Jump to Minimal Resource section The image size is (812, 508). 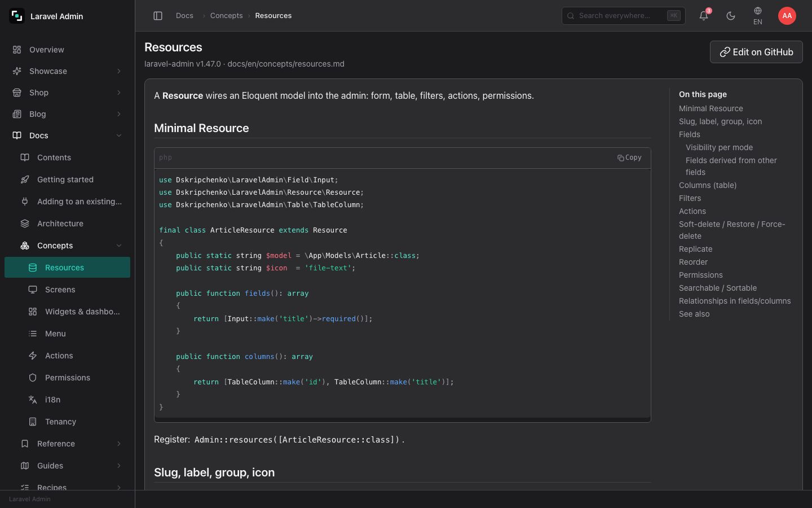(x=710, y=108)
